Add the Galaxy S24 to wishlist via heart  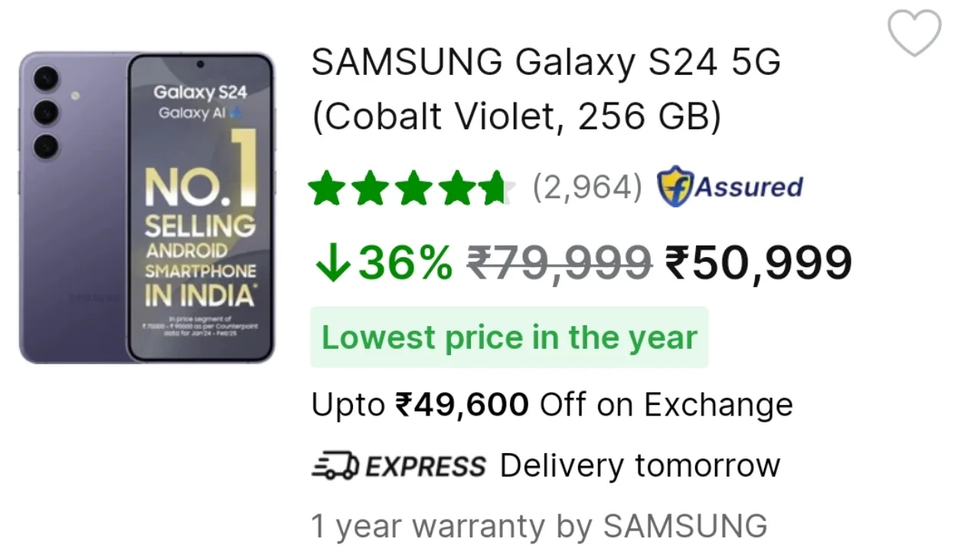914,34
